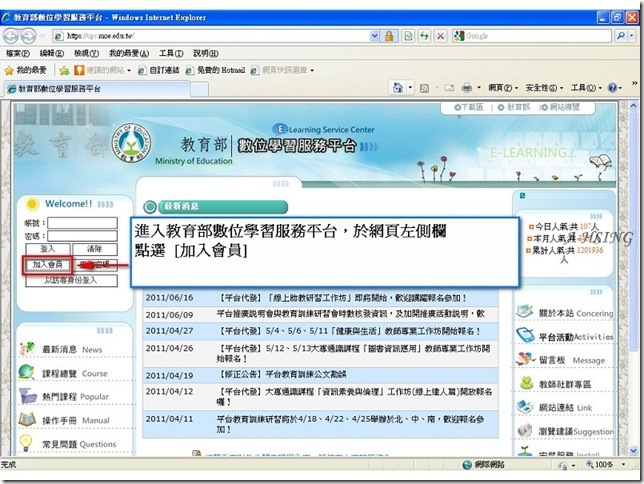Click the 課程總覽 Course globe icon
The width and height of the screenshot is (644, 484).
[x=26, y=372]
